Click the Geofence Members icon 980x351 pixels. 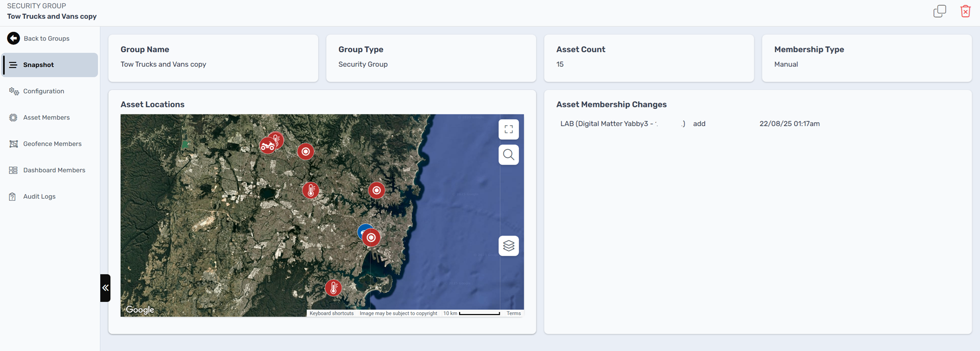[x=14, y=144]
